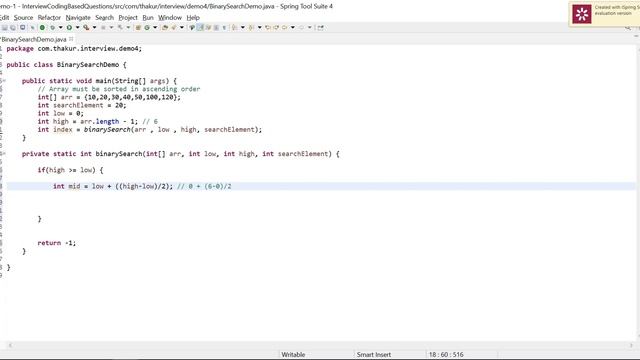
Task: Click the New Java Class icon
Action: click(147, 27)
